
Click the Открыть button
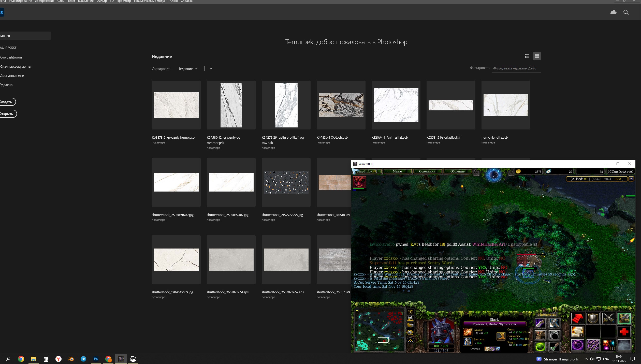coord(7,114)
